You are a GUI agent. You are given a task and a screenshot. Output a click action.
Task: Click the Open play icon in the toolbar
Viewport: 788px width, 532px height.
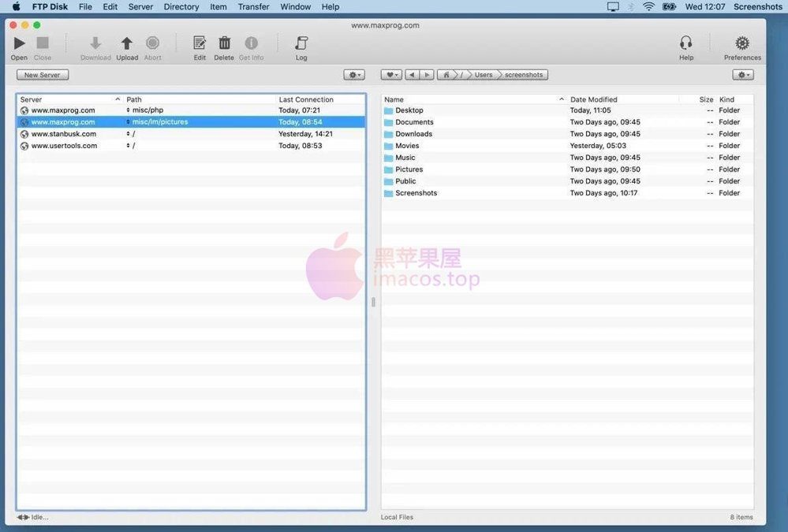[19, 43]
